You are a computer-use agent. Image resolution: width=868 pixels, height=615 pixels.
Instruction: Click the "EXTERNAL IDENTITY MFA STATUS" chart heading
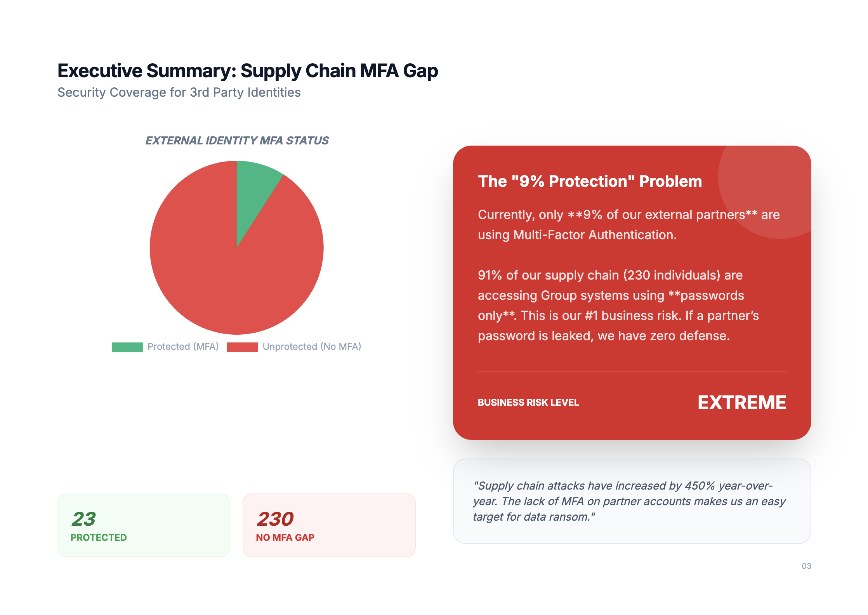[x=237, y=141]
